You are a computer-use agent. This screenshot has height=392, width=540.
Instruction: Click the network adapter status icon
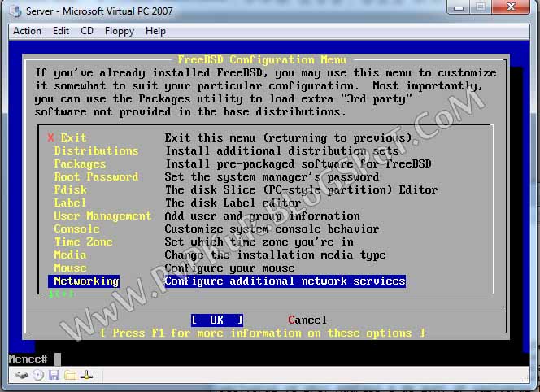click(x=86, y=375)
